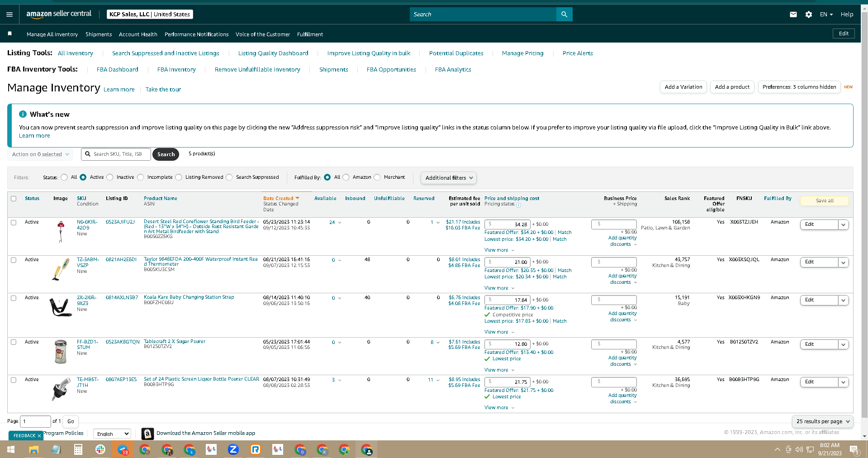Click the bookmark flag icon in favorites bar

tap(9, 33)
